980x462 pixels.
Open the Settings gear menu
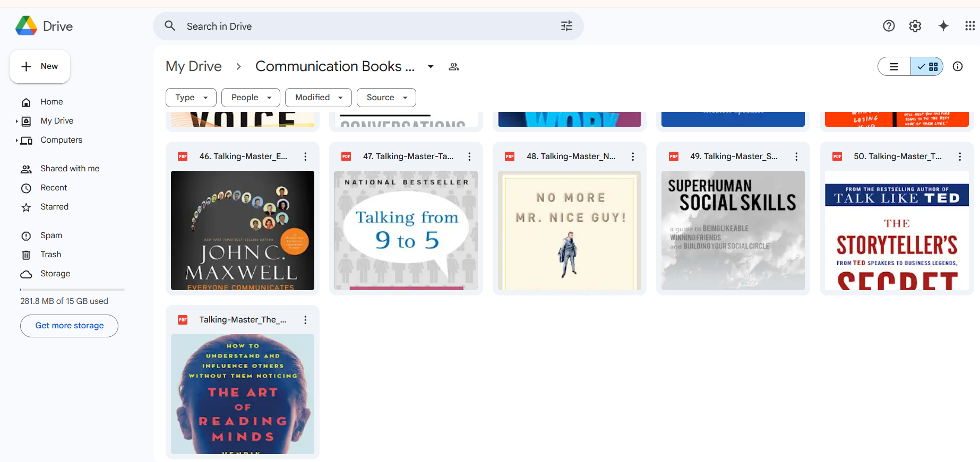point(915,26)
